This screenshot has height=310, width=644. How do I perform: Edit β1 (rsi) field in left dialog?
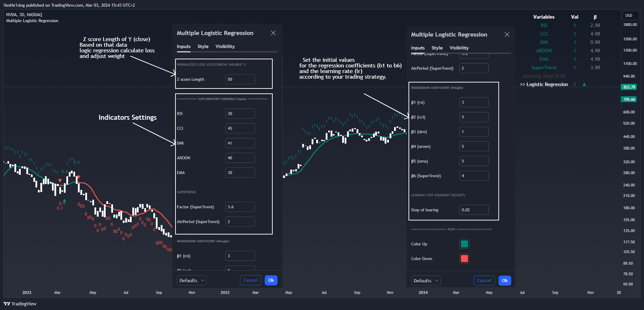point(240,256)
